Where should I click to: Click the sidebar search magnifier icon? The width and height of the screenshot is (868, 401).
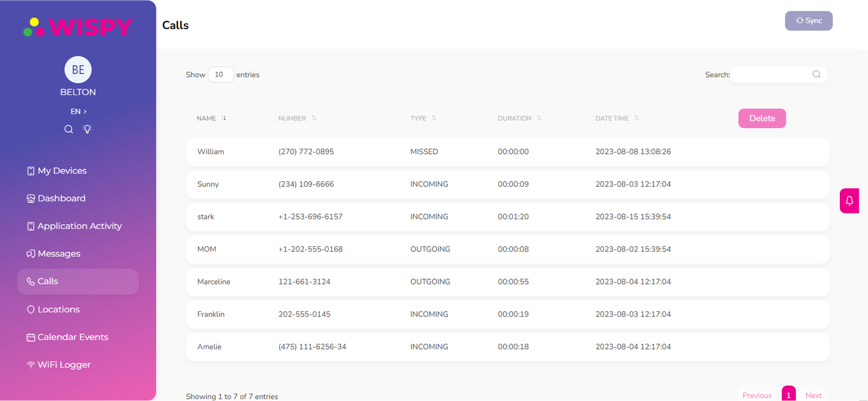pos(69,129)
